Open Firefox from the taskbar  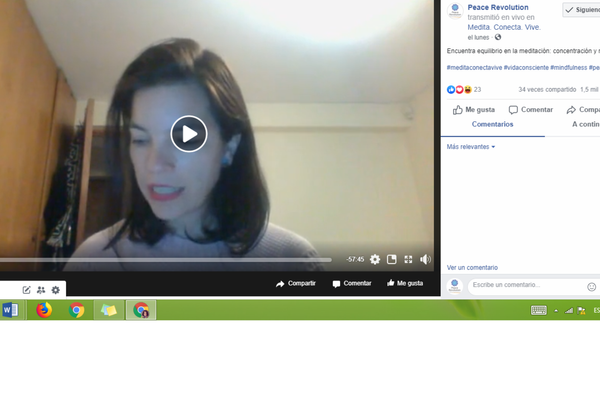coord(44,310)
